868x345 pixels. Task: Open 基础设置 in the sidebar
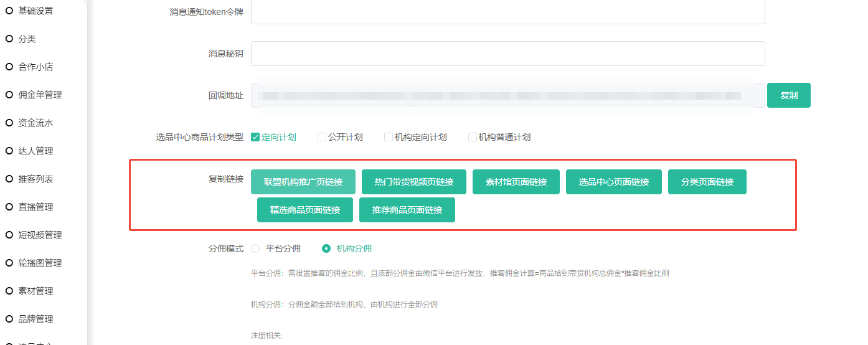tap(35, 11)
